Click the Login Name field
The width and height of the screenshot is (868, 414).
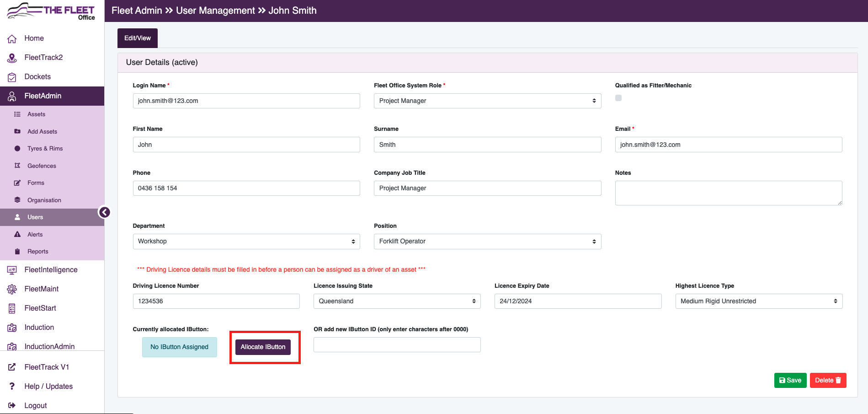pyautogui.click(x=246, y=101)
